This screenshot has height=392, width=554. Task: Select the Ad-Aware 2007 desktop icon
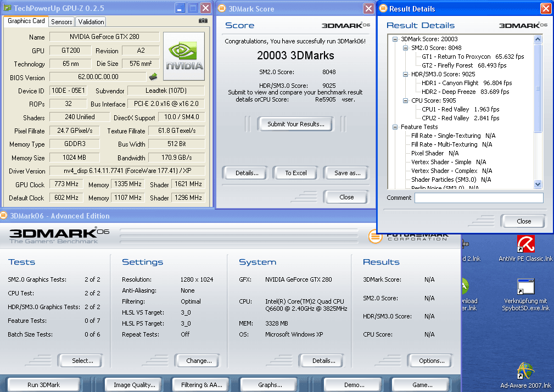point(525,376)
